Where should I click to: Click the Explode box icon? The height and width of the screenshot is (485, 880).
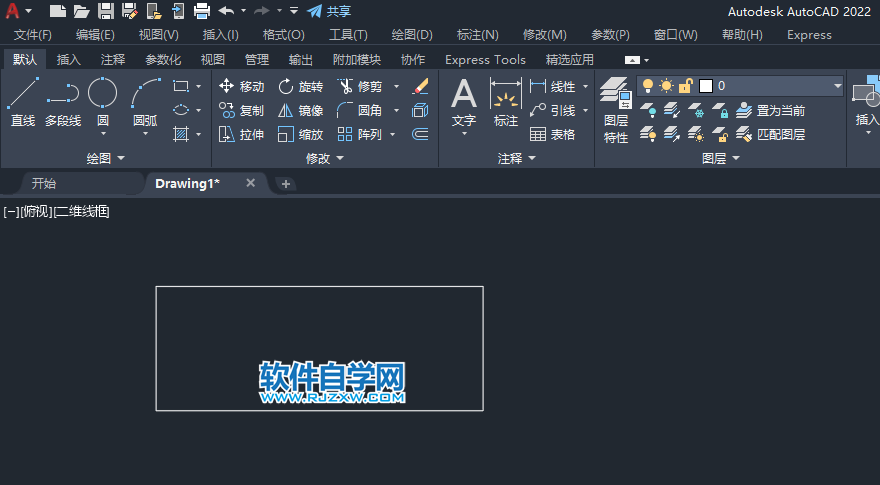420,111
